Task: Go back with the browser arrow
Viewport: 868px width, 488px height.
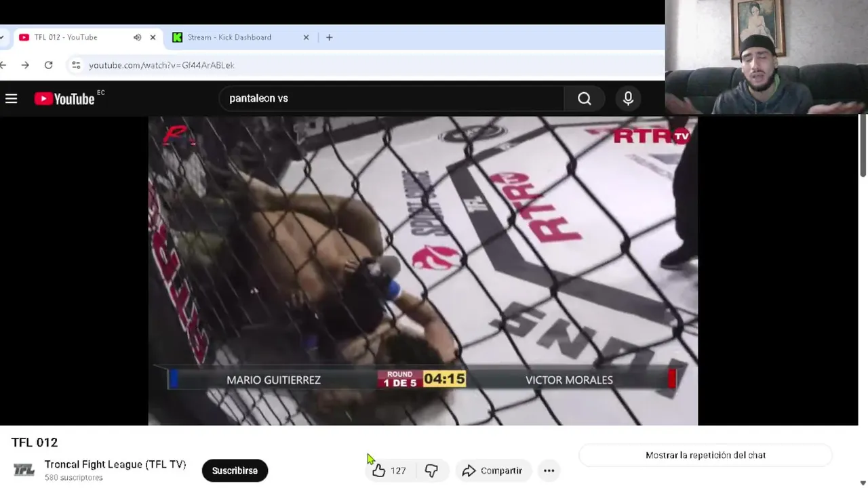Action: (3, 65)
